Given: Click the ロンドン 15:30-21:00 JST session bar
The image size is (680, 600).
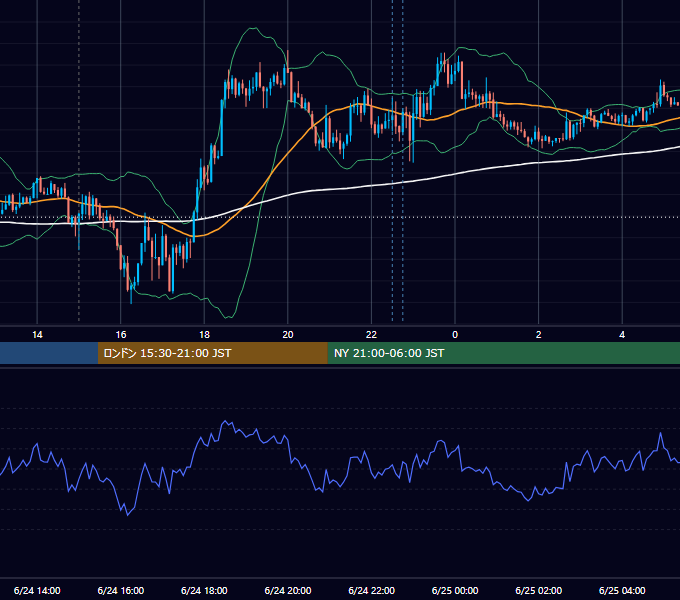Looking at the screenshot, I should (x=212, y=353).
